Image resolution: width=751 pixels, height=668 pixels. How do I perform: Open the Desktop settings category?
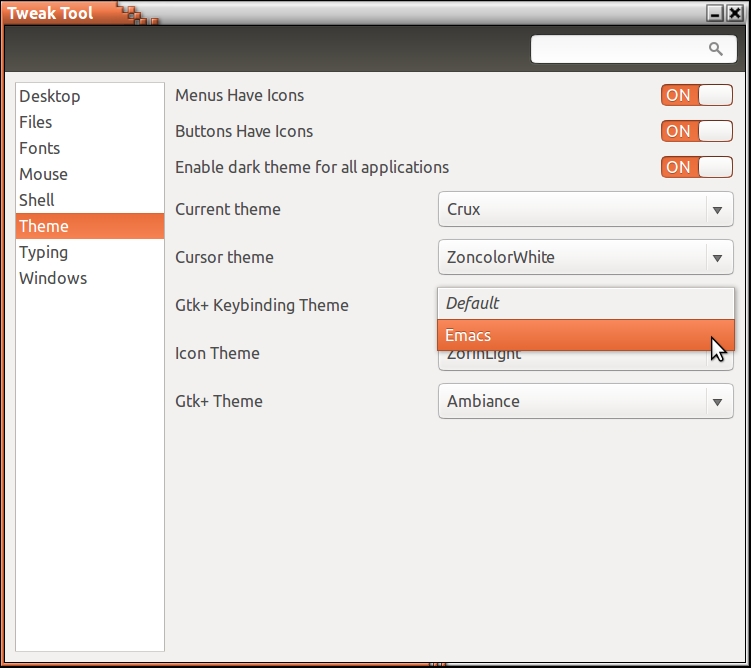point(50,96)
